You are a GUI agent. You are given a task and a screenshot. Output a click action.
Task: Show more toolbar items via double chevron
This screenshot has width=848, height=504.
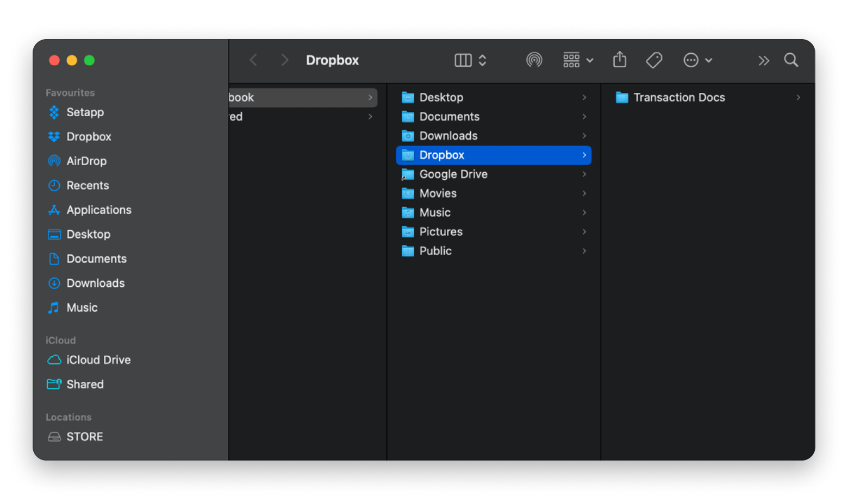click(x=763, y=60)
